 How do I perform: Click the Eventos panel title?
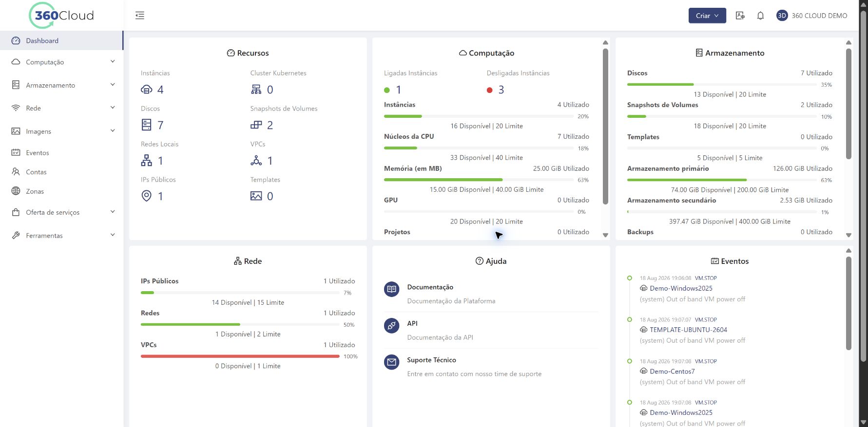[730, 261]
